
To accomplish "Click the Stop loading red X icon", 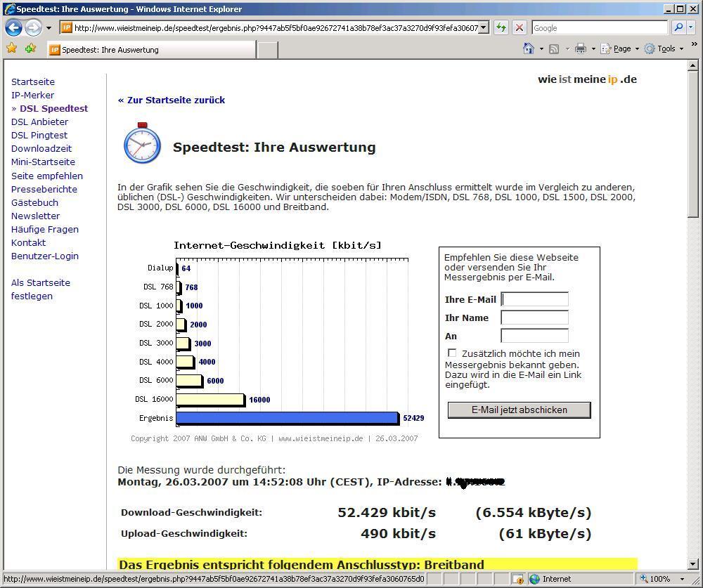I will point(520,28).
